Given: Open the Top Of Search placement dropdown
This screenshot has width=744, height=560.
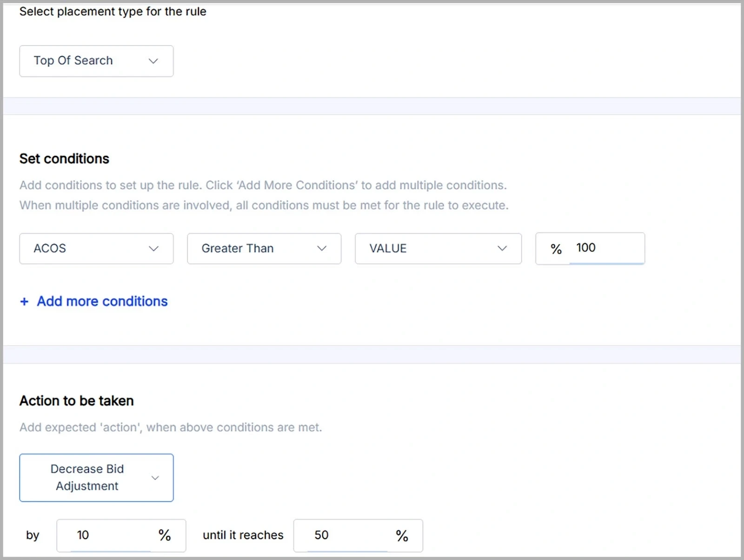Looking at the screenshot, I should tap(96, 61).
